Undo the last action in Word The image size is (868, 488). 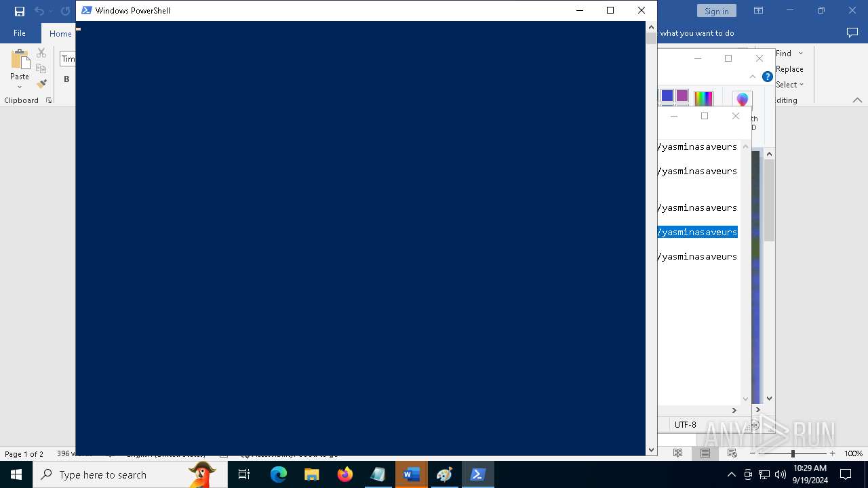click(x=39, y=11)
